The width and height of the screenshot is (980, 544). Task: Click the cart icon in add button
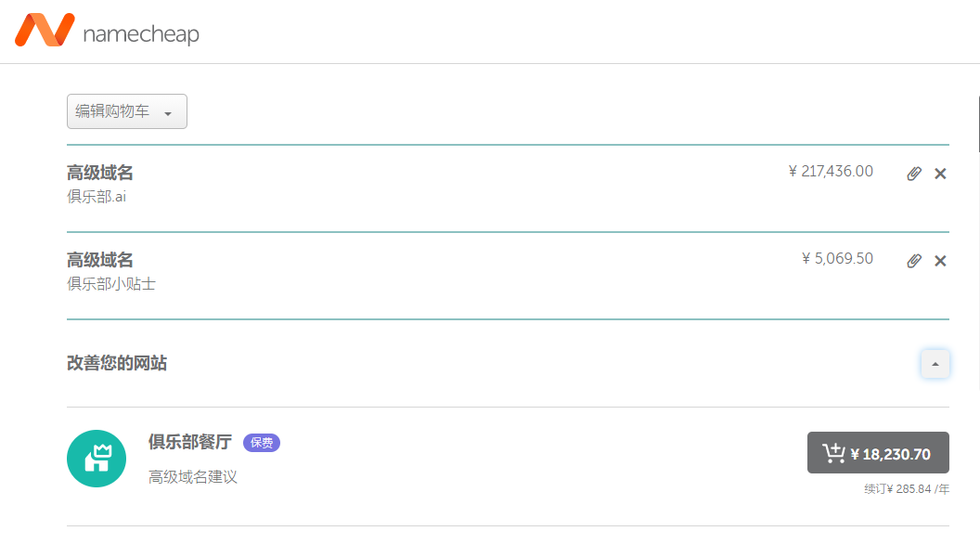[x=833, y=453]
